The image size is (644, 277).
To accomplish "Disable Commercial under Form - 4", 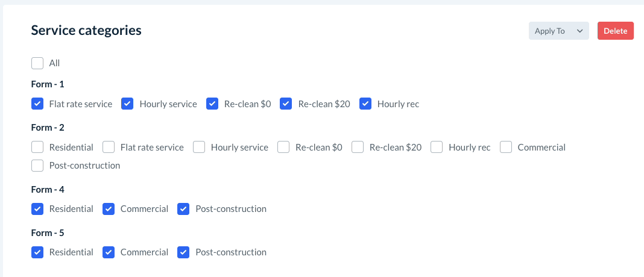I will click(x=109, y=209).
